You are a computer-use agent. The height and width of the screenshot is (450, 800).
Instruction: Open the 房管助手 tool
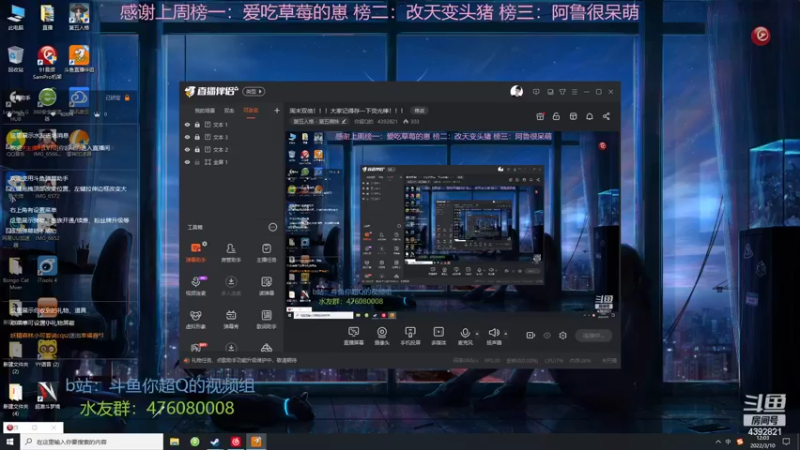(x=231, y=253)
